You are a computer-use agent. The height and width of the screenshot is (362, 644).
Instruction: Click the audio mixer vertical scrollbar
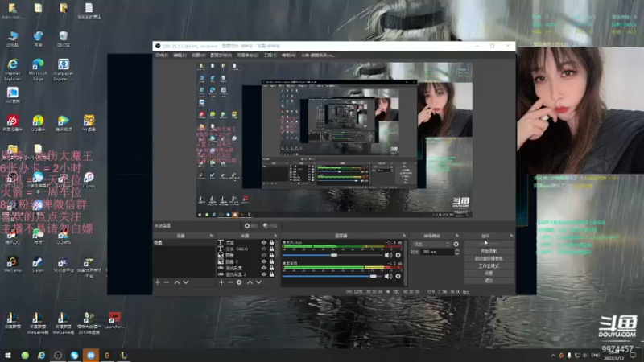pos(406,263)
